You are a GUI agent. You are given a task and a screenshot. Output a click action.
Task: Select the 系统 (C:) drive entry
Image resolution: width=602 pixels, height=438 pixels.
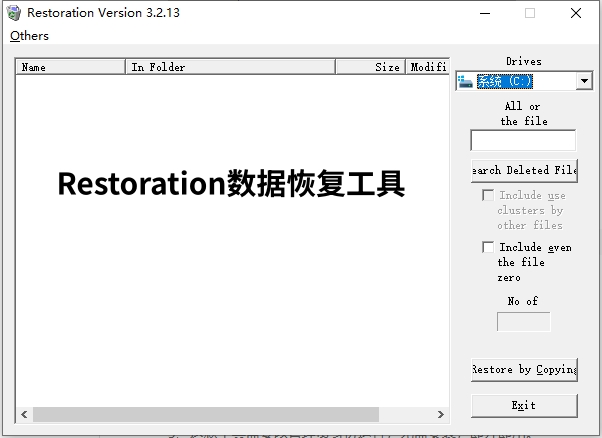[504, 81]
